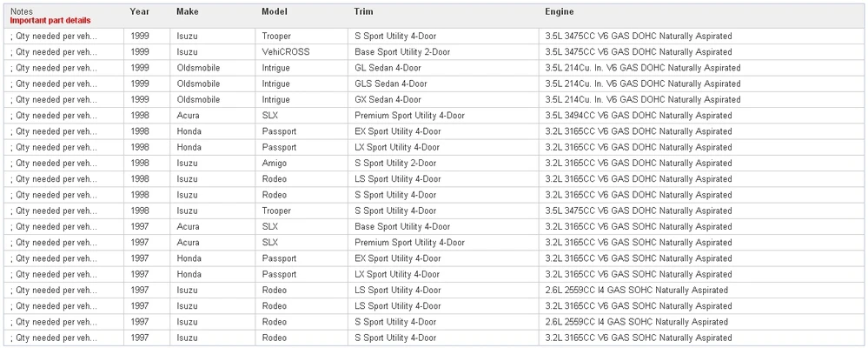868x348 pixels.
Task: Select the Acura SLX 3.5L 3494CC engine cell
Action: (x=639, y=116)
